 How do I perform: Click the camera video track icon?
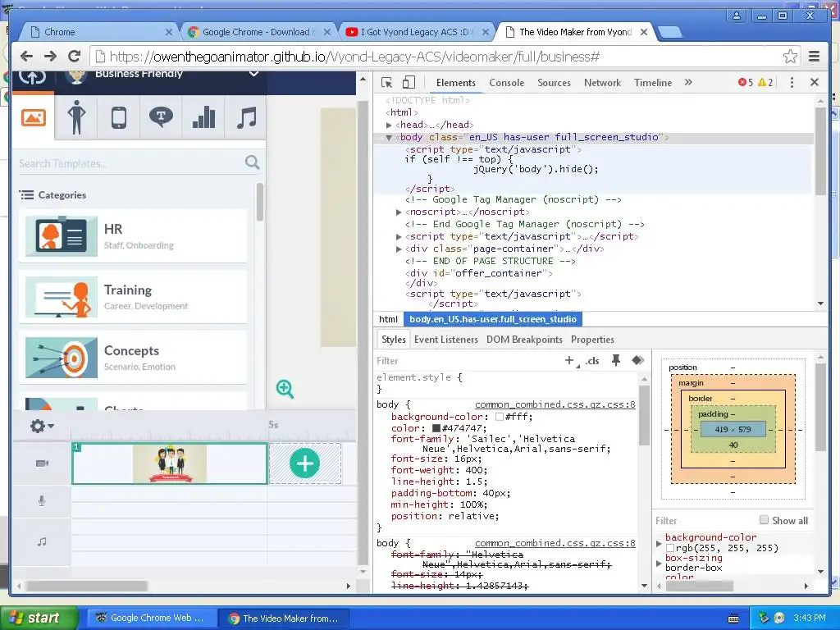tap(42, 463)
